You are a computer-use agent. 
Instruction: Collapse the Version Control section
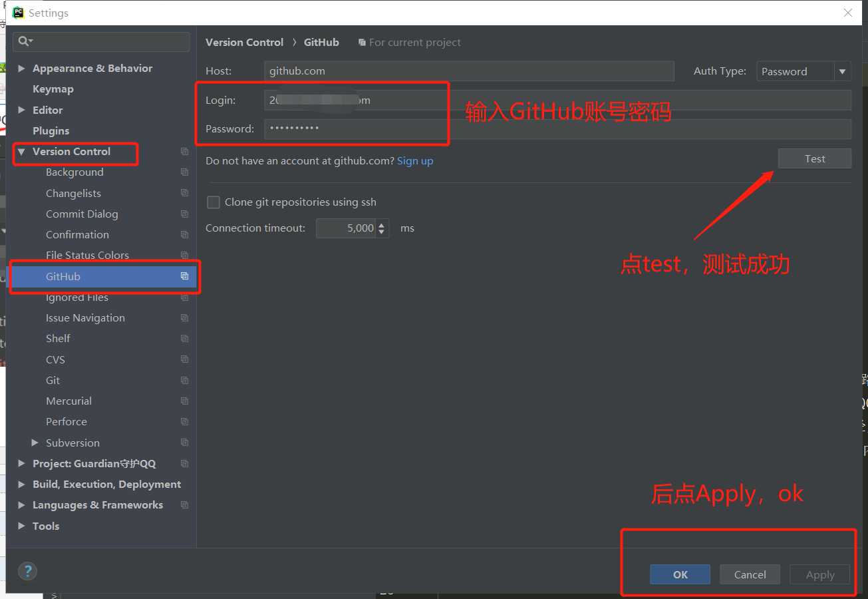[21, 152]
